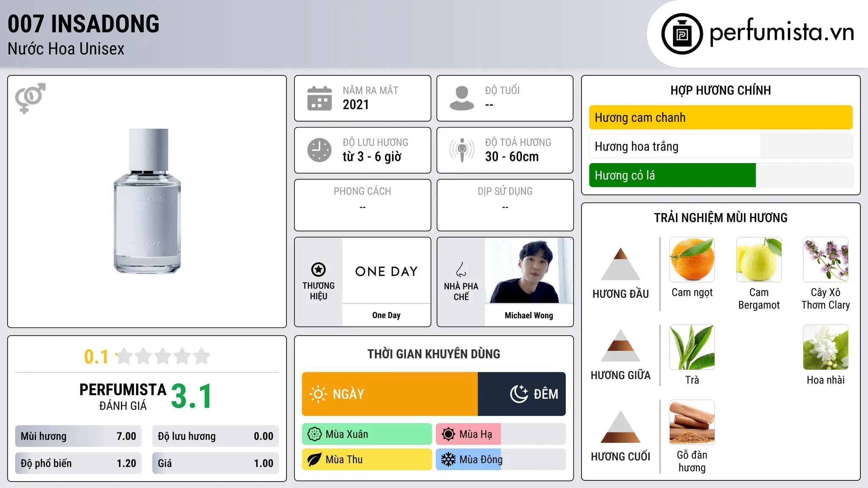Click the calendar icon for release year

coord(320,98)
